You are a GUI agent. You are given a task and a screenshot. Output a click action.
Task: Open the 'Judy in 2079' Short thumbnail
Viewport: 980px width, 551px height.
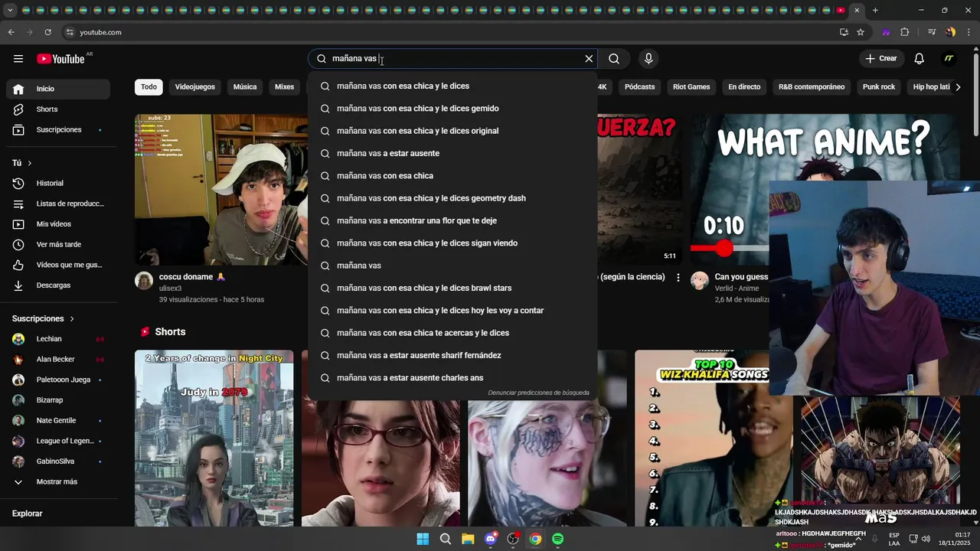(214, 439)
